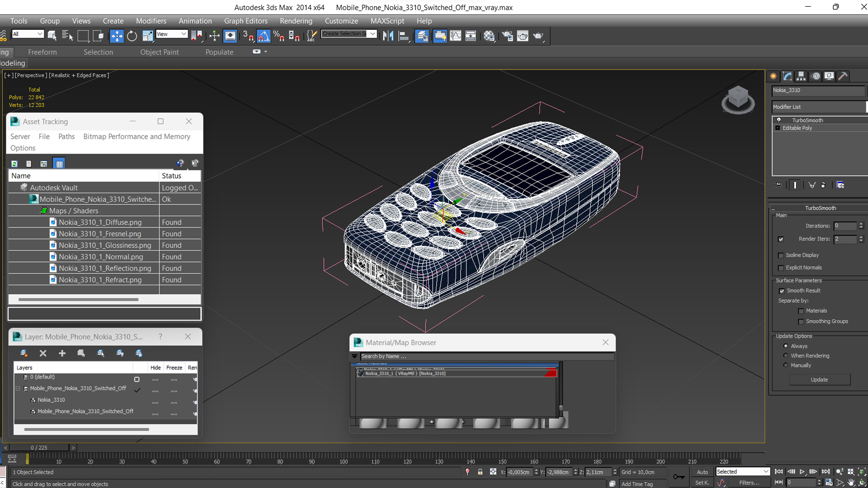Click the Play Animation button
Image resolution: width=868 pixels, height=488 pixels.
pyautogui.click(x=802, y=472)
